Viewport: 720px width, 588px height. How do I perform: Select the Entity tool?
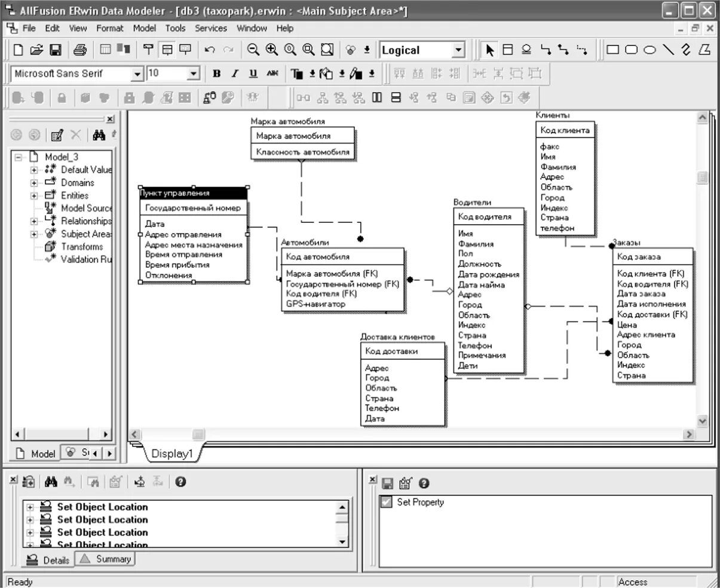pos(508,50)
